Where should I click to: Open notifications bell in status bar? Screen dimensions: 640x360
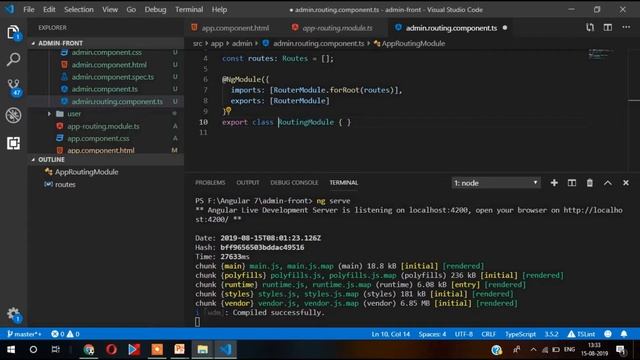[624, 334]
